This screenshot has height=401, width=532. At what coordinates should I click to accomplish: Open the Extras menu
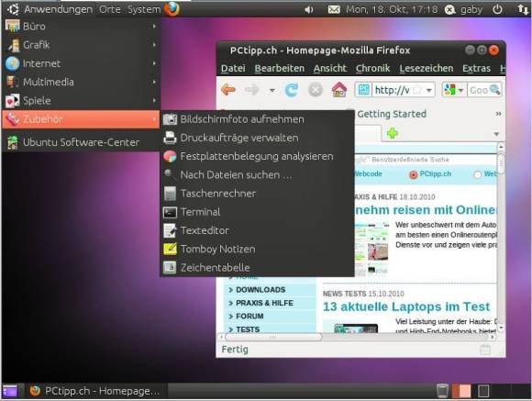(476, 68)
